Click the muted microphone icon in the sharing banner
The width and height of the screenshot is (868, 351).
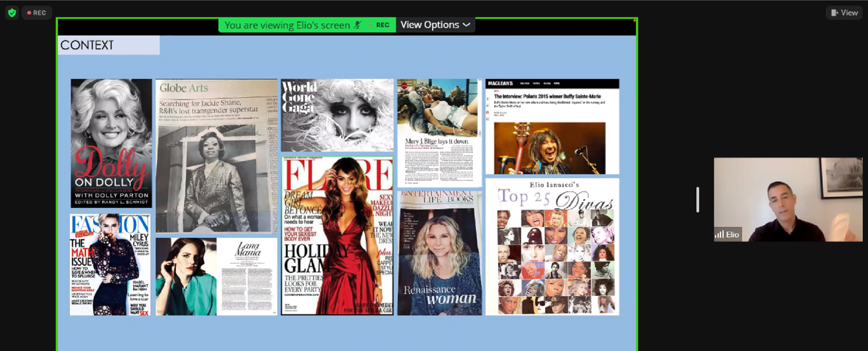pyautogui.click(x=358, y=25)
